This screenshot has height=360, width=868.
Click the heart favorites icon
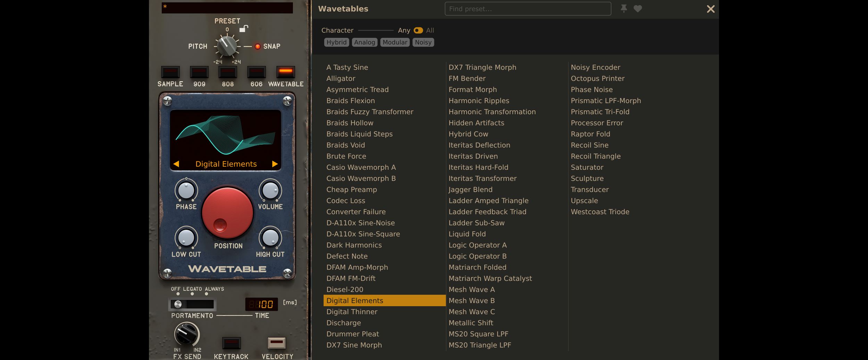(x=637, y=9)
